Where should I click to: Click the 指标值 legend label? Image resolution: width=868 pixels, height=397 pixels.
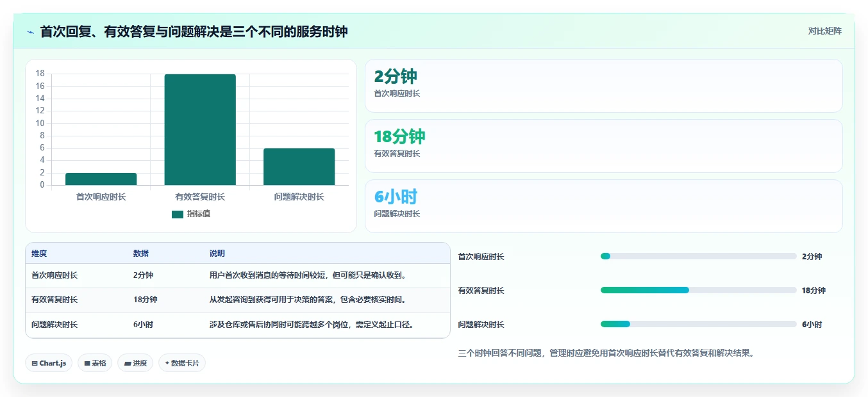coord(198,214)
